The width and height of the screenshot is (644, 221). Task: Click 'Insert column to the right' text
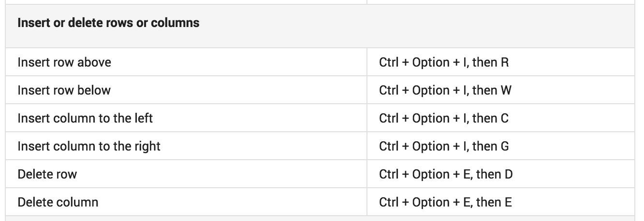89,146
